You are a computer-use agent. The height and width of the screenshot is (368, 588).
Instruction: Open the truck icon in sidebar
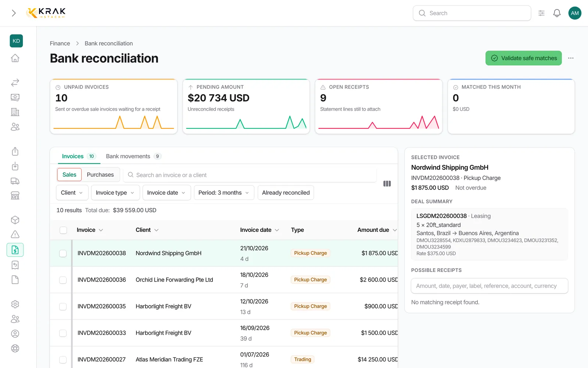point(15,181)
